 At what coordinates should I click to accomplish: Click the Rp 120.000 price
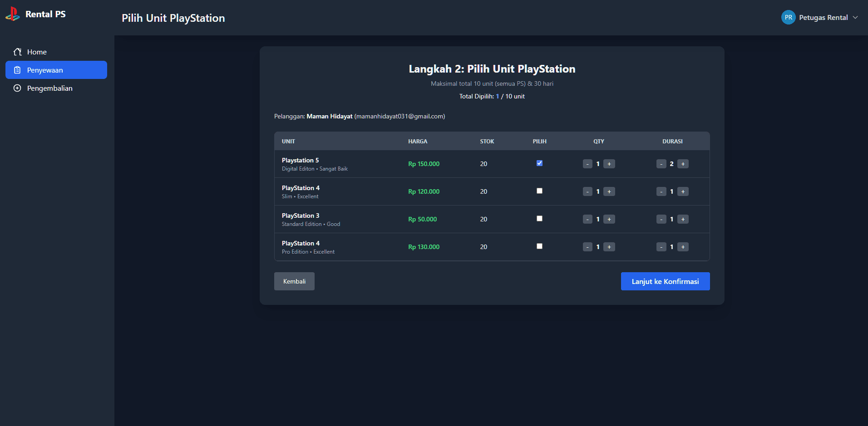[x=424, y=191]
